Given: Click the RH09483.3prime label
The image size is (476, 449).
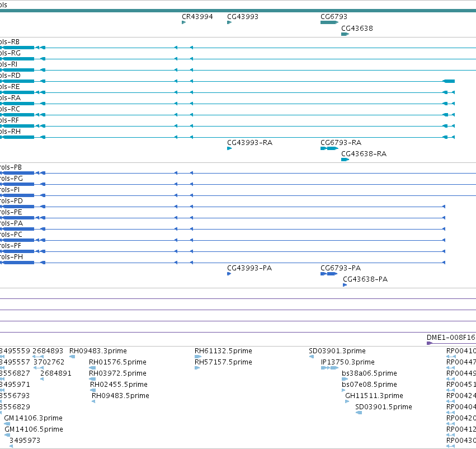Looking at the screenshot, I should (x=98, y=351).
